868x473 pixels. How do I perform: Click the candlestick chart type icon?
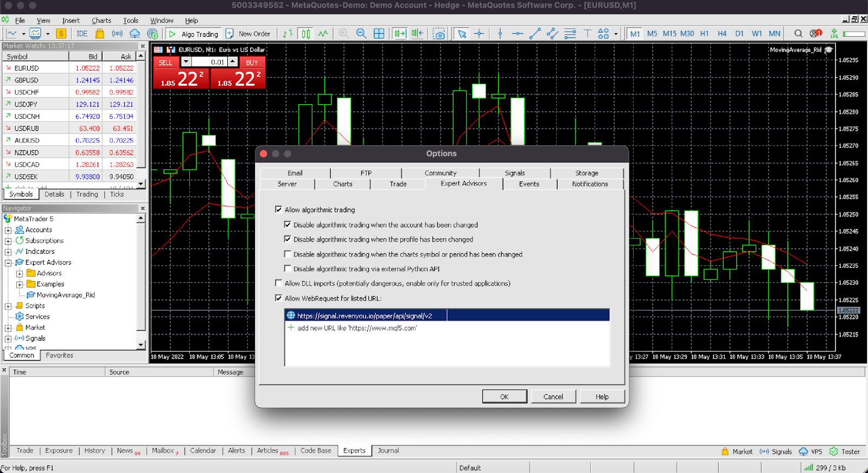click(306, 34)
